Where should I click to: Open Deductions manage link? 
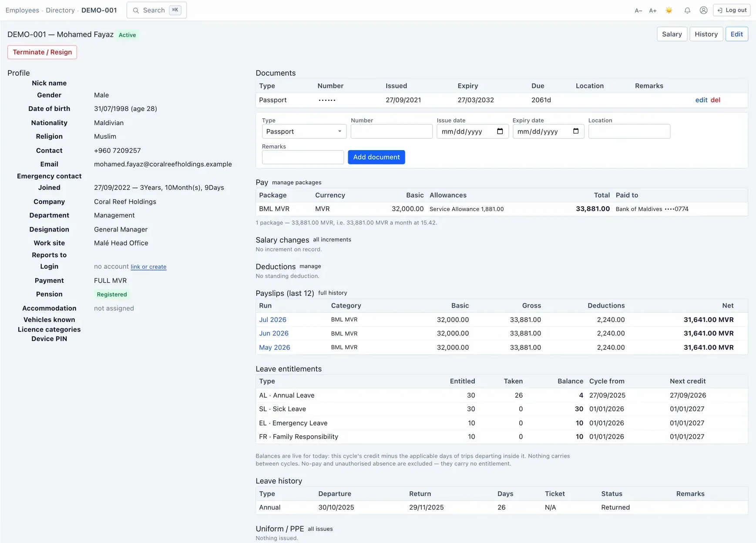(310, 266)
